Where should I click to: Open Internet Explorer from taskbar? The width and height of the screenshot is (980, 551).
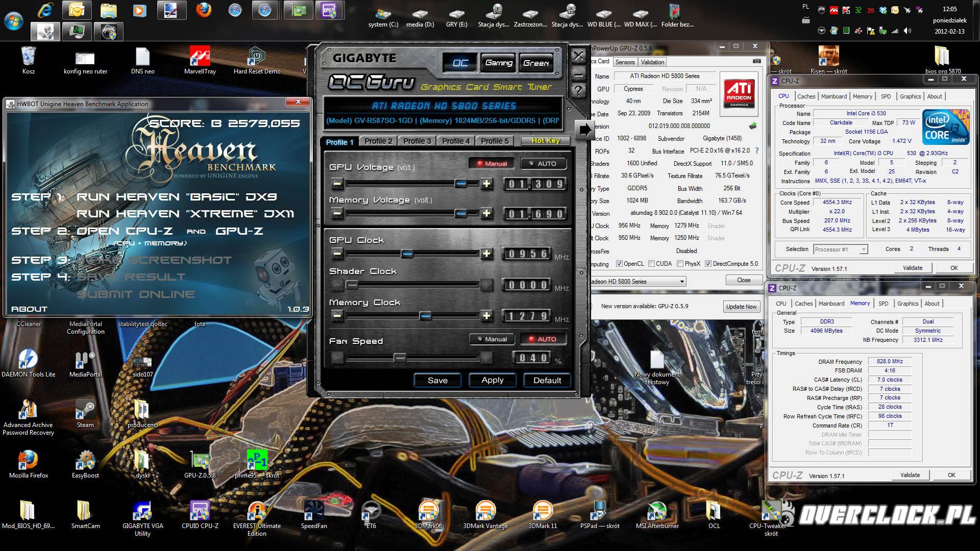point(46,10)
